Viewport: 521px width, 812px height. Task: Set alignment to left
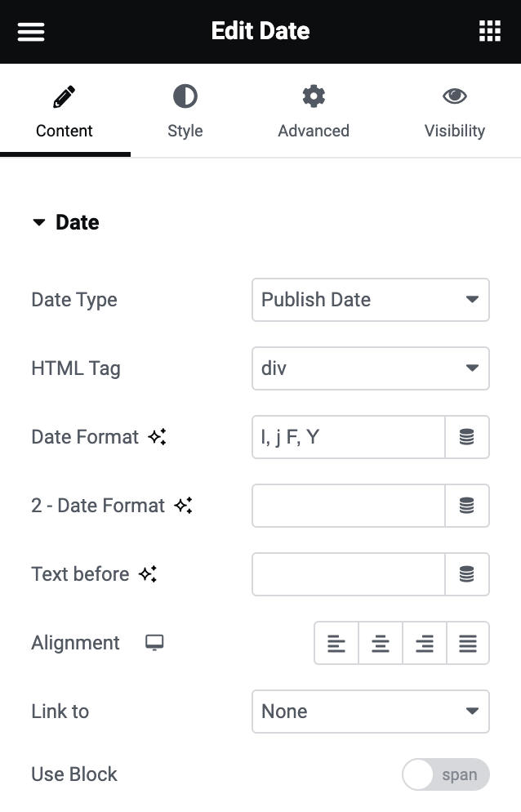point(336,643)
